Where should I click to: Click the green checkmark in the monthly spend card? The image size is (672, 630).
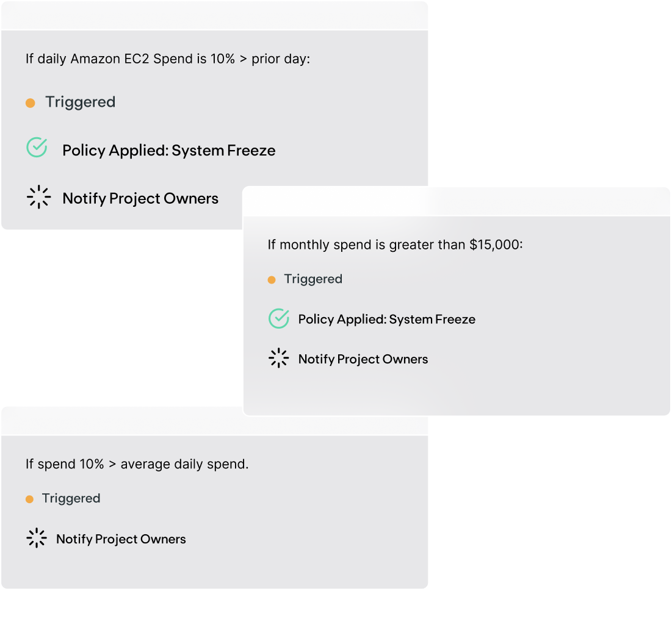[x=278, y=318]
